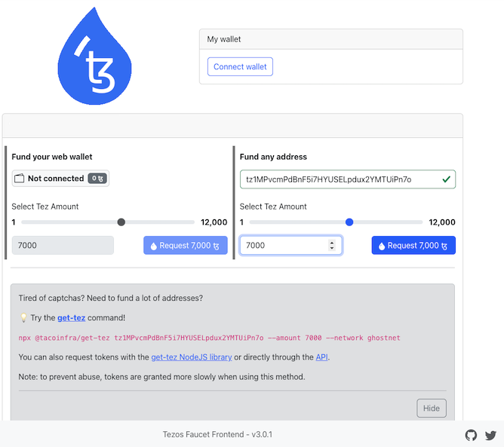Viewport: 504px width, 447px height.
Task: Click the green checkmark in address field
Action: (446, 179)
